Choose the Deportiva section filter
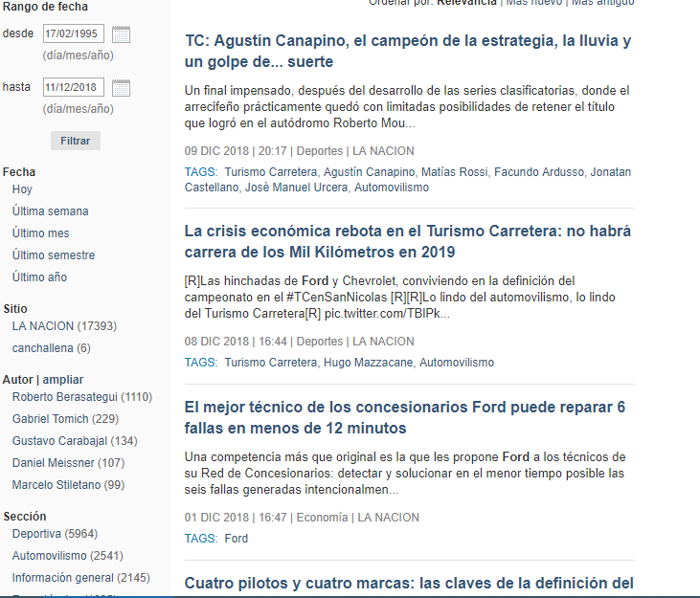This screenshot has height=598, width=700. pyautogui.click(x=55, y=534)
